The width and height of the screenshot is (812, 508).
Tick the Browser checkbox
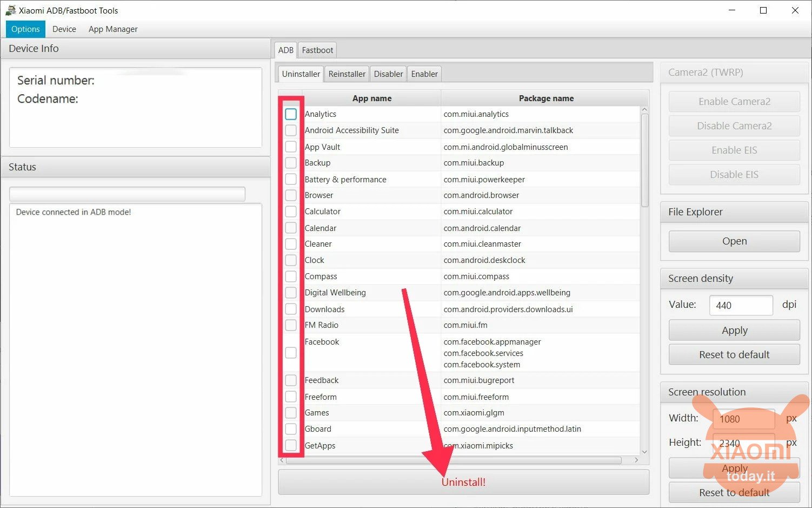[x=291, y=195]
